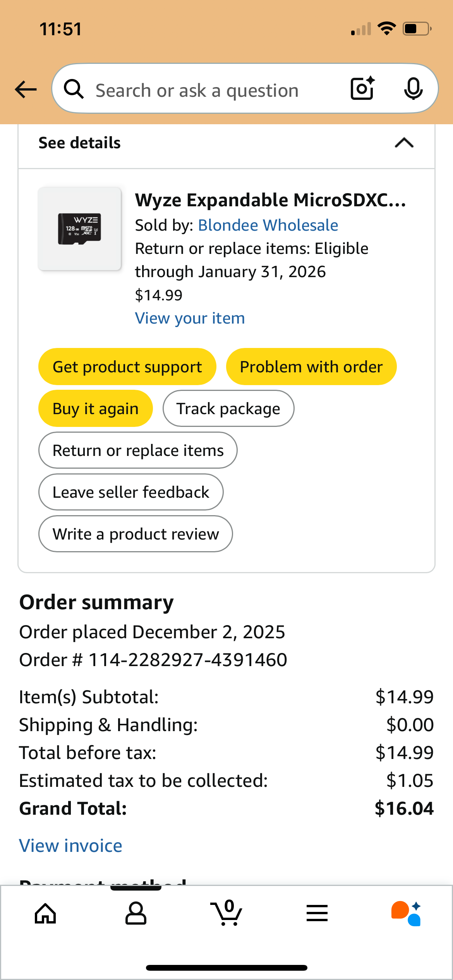Choose Return or replace items
Viewport: 453px width, 980px height.
point(138,450)
